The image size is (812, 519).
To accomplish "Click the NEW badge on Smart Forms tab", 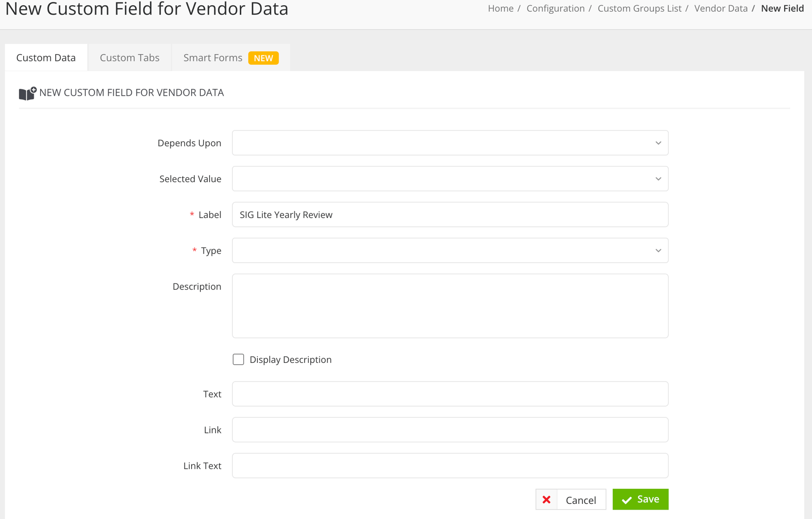I will pos(263,58).
